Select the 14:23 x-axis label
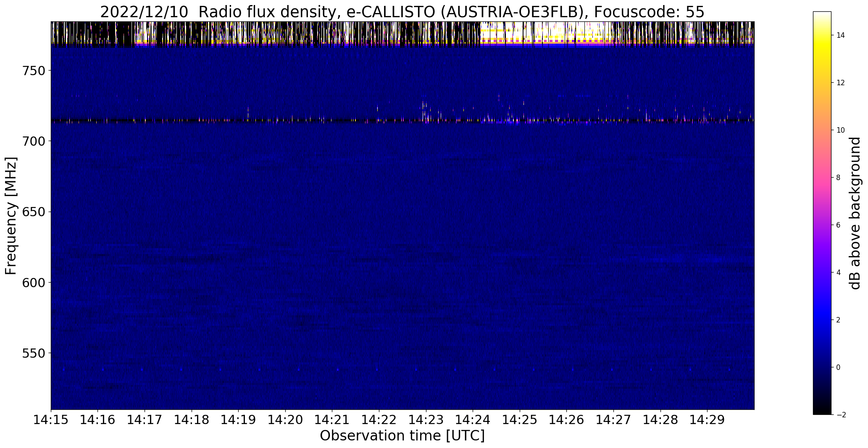The height and width of the screenshot is (448, 868). pyautogui.click(x=426, y=420)
